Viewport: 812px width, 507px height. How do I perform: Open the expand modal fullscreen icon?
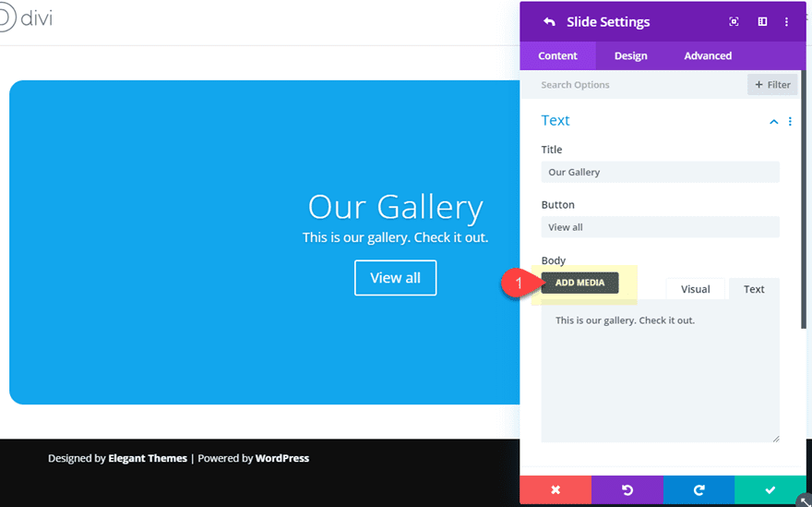tap(734, 22)
